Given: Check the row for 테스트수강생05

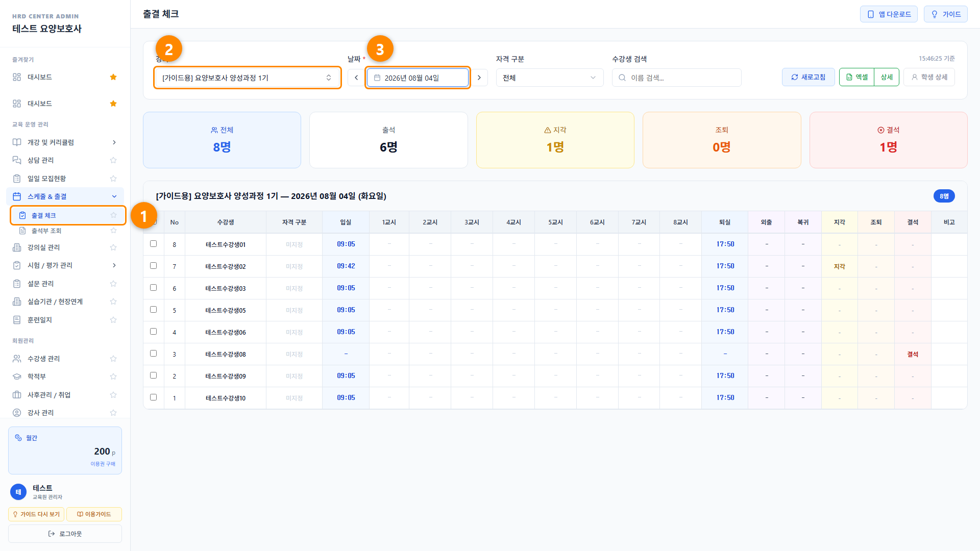Looking at the screenshot, I should 153,310.
